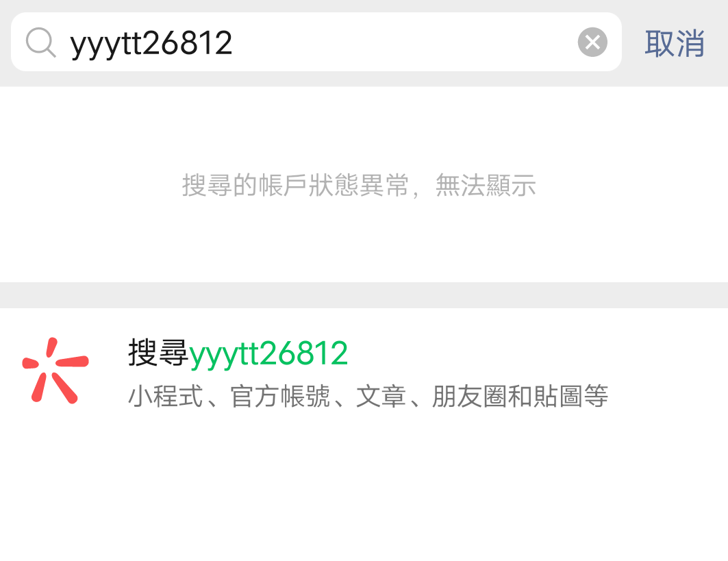Viewport: 728px width, 561px height.
Task: Tap the magnifying glass icon in search bar
Action: [41, 42]
